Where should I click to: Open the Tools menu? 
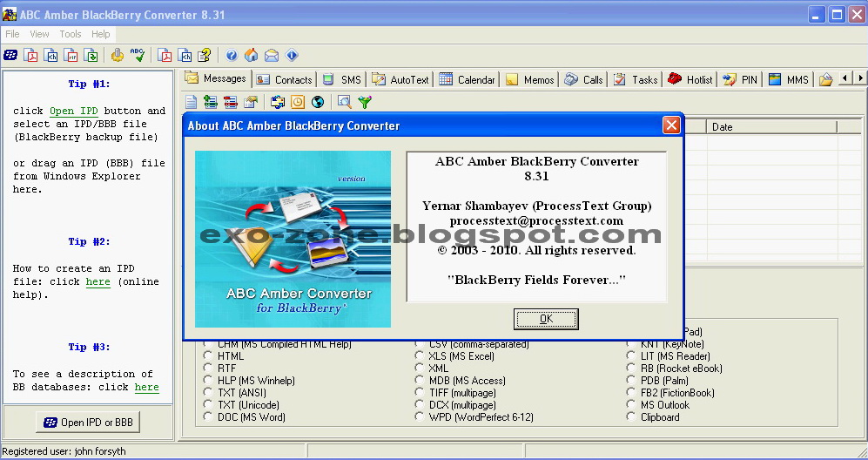click(x=71, y=34)
